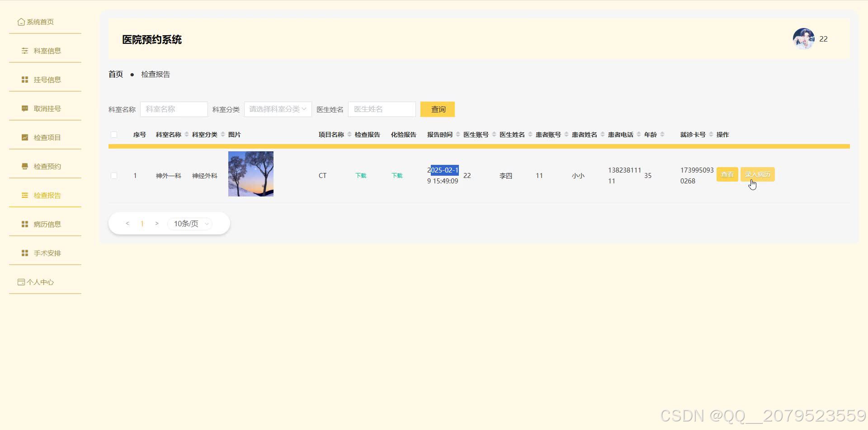Open the 手术安排 section
The image size is (868, 430).
point(47,252)
